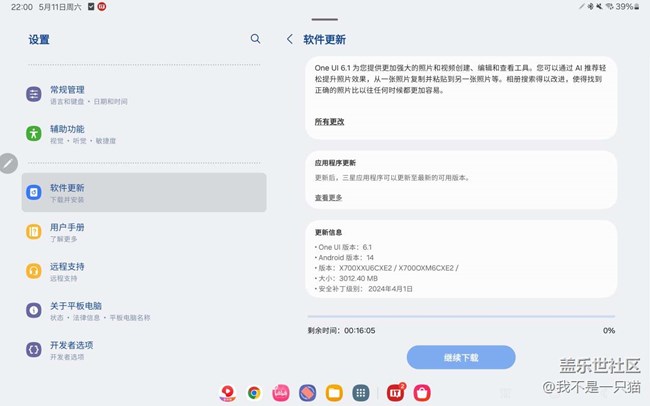Go back using the arrow beside 软件更新

click(290, 39)
